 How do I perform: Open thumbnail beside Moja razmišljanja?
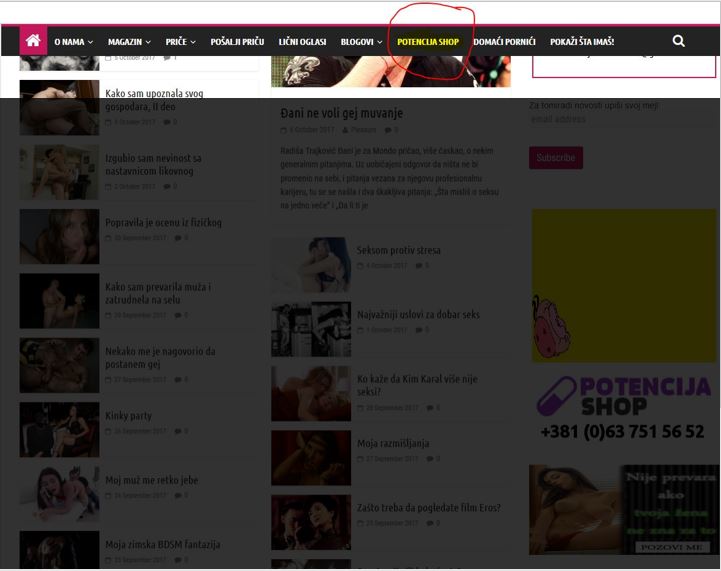(311, 457)
